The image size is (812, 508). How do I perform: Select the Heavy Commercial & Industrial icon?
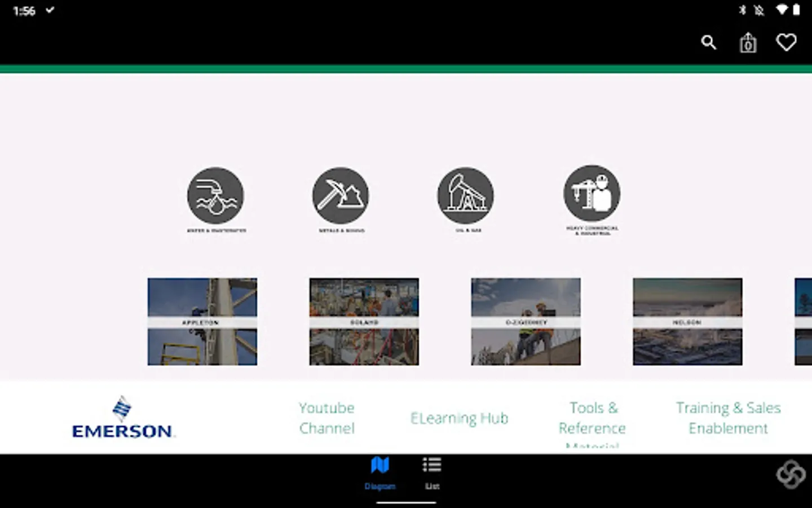point(592,195)
